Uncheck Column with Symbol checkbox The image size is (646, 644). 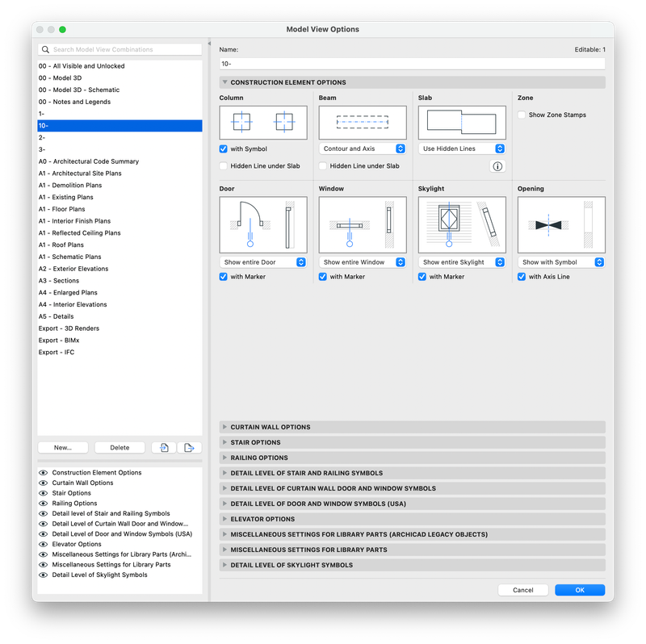[224, 149]
